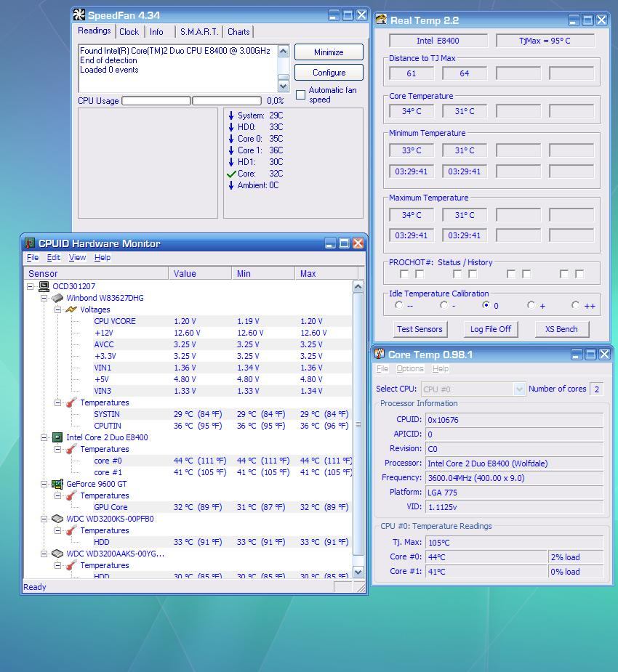
Task: Click the down arrow beside Core 0 35C
Action: [231, 139]
